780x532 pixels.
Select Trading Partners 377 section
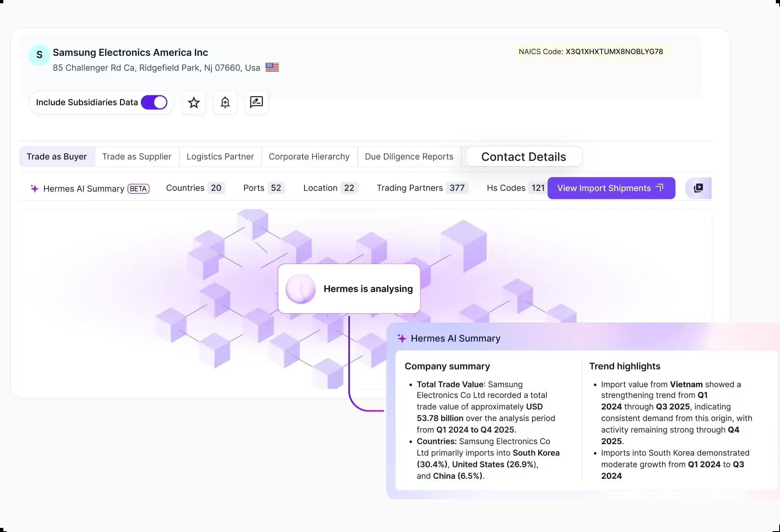point(422,188)
